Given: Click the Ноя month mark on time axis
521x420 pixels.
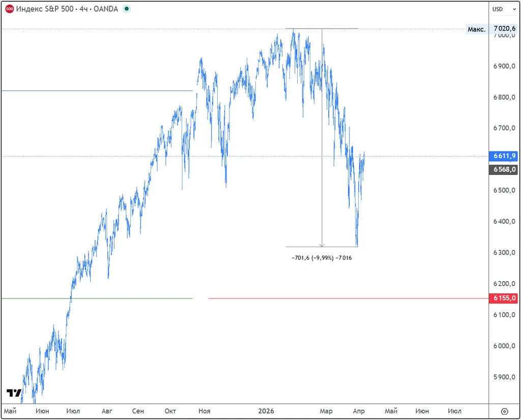Looking at the screenshot, I should pyautogui.click(x=204, y=411).
